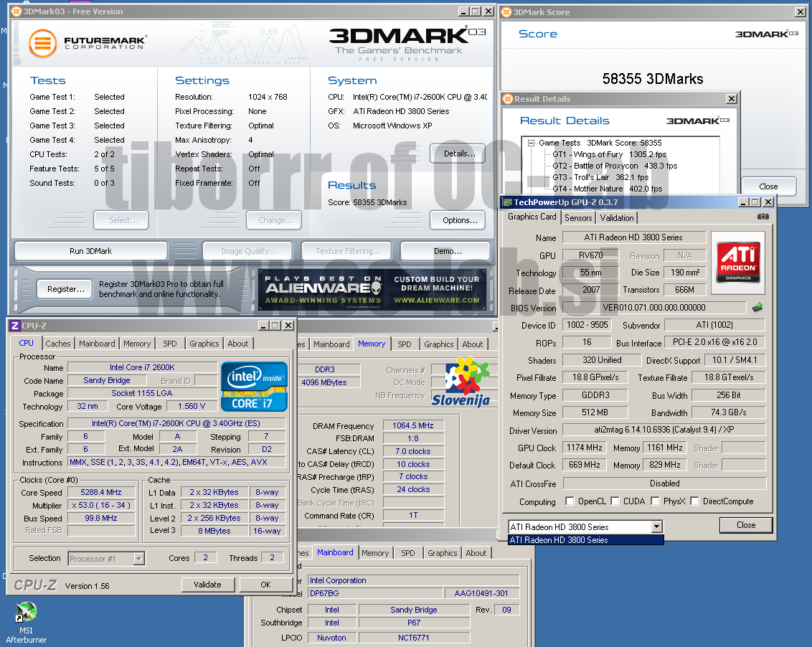Screen dimensions: 812x647
Task: Click the GPU Clock value 1174 MHz
Action: pyautogui.click(x=584, y=448)
